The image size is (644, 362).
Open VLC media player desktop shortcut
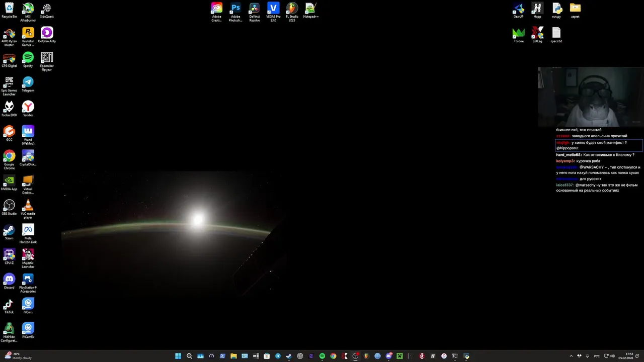point(28,210)
